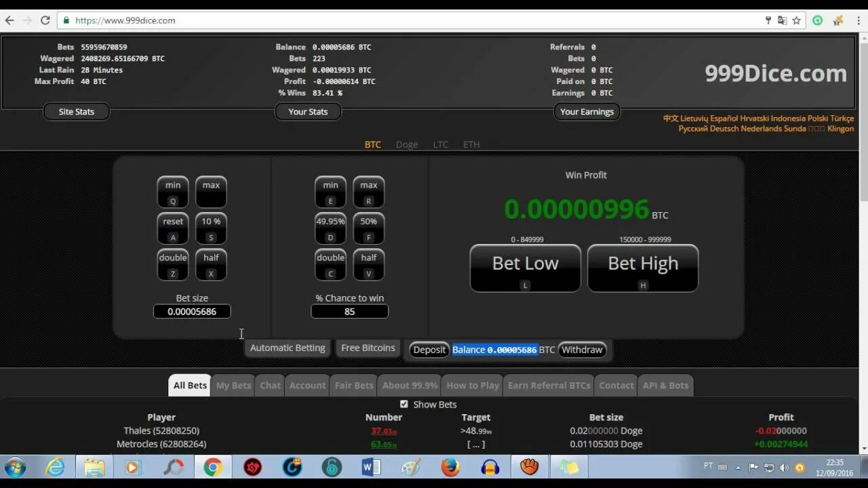Expand the Site Stats panel
Screen dimensions: 868x488
click(77, 112)
